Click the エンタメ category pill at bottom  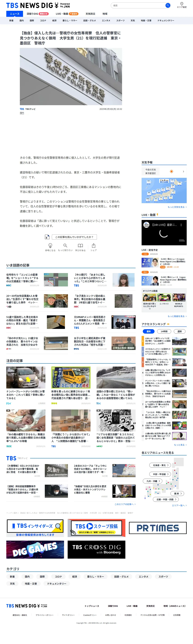click(143, 576)
